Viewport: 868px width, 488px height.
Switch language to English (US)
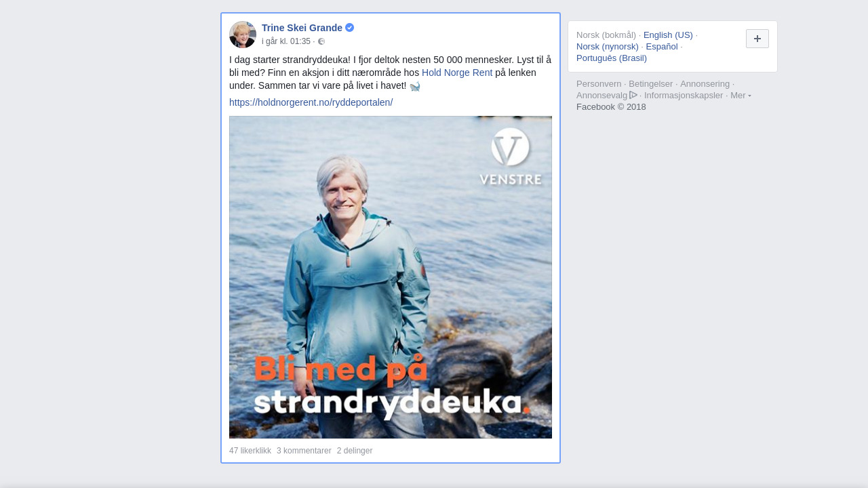coord(668,35)
